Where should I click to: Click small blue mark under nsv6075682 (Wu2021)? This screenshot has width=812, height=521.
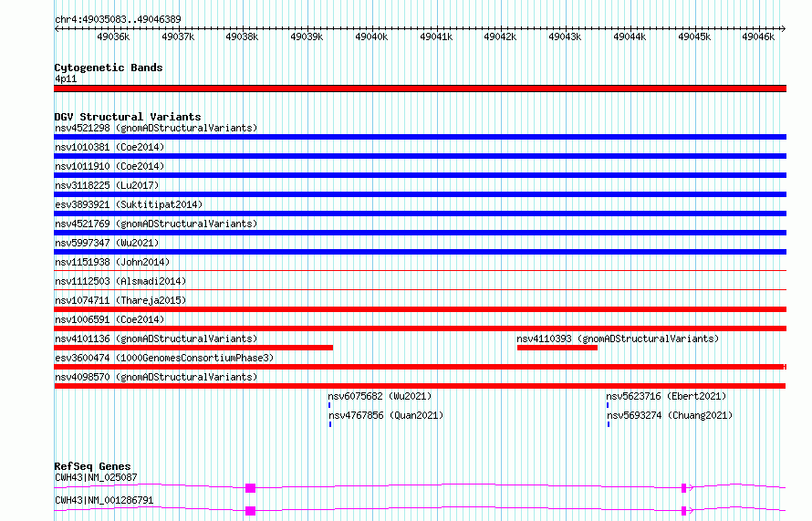329,405
